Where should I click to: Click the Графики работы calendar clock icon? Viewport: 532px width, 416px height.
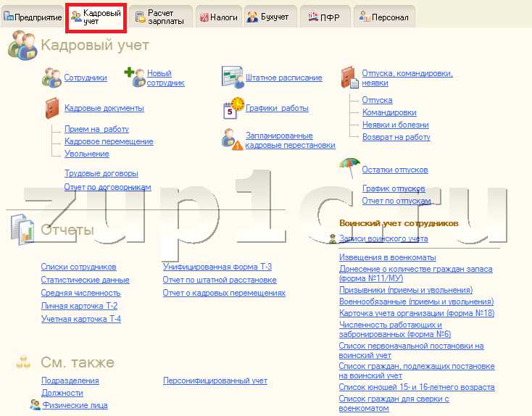point(233,108)
